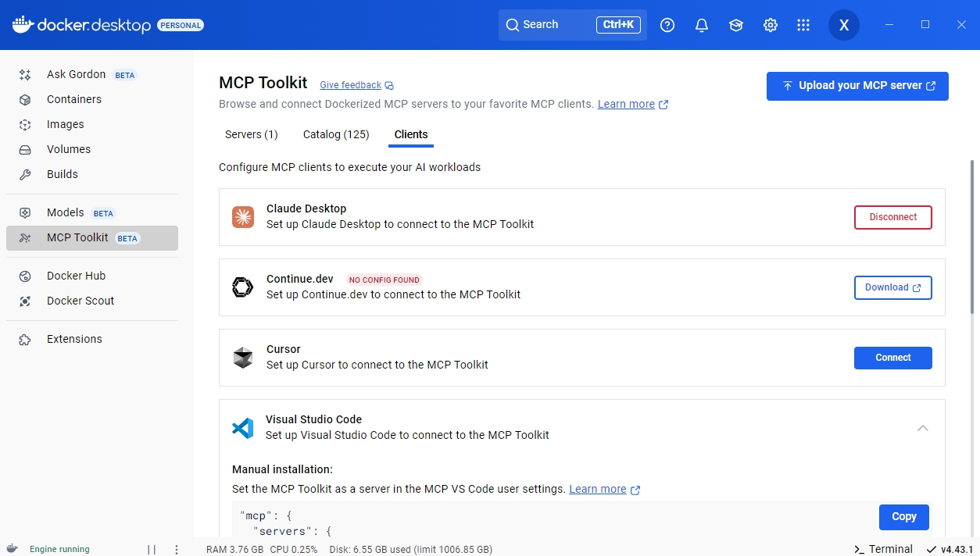This screenshot has height=556, width=980.
Task: Click the Search field in the header
Action: (x=573, y=25)
